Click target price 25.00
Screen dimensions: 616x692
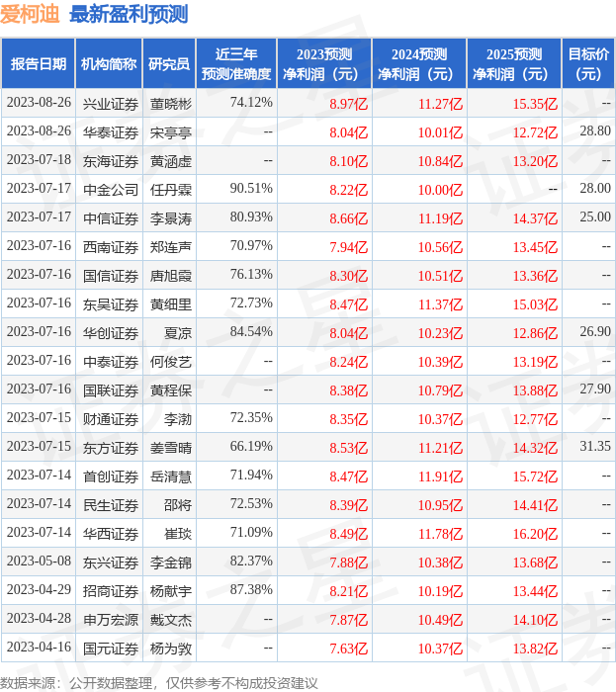point(595,217)
